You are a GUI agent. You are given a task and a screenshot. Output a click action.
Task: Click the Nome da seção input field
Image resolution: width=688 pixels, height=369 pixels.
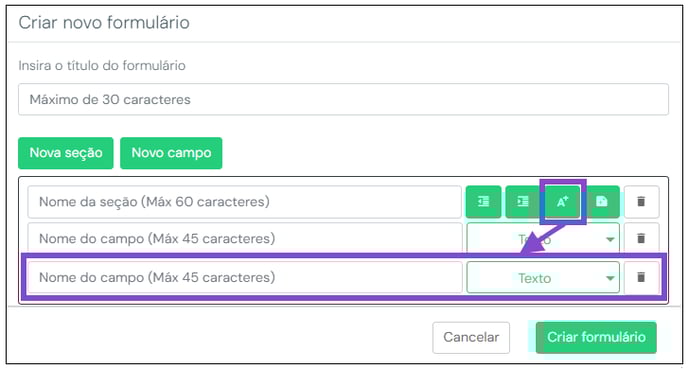pyautogui.click(x=244, y=202)
